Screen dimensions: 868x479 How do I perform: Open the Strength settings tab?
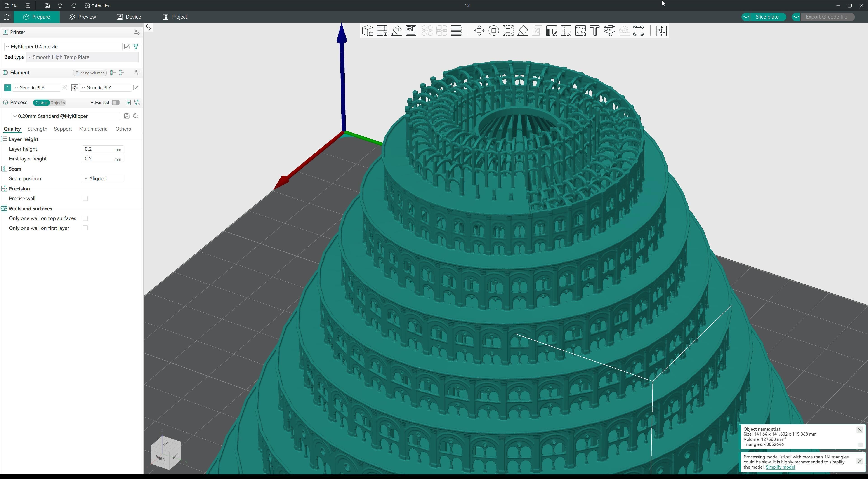(x=37, y=129)
